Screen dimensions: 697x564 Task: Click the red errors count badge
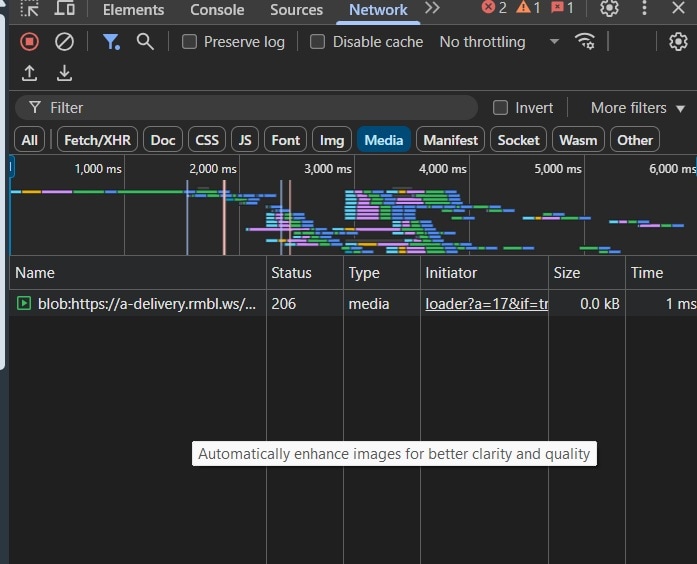pos(494,8)
